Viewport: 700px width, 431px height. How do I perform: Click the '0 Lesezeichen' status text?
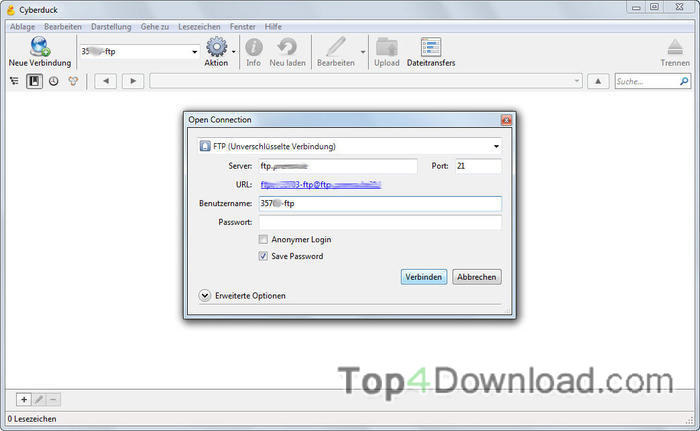[32, 419]
